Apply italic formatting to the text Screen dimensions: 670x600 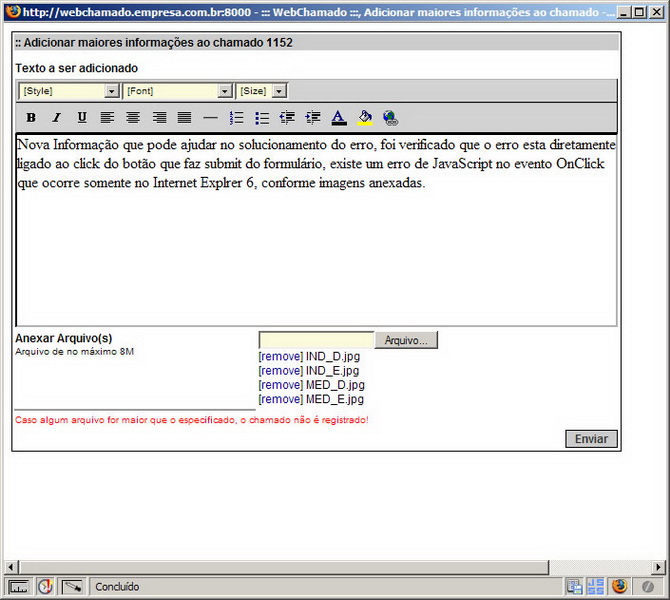tap(57, 118)
